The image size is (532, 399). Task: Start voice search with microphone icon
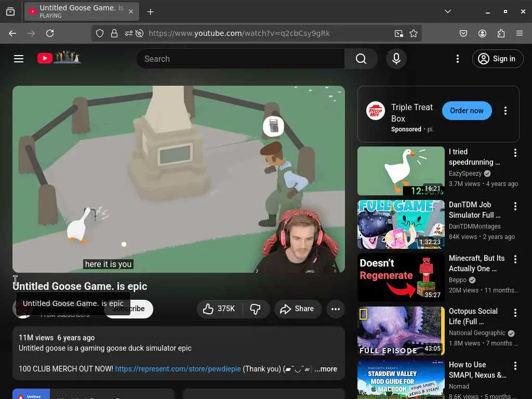396,59
